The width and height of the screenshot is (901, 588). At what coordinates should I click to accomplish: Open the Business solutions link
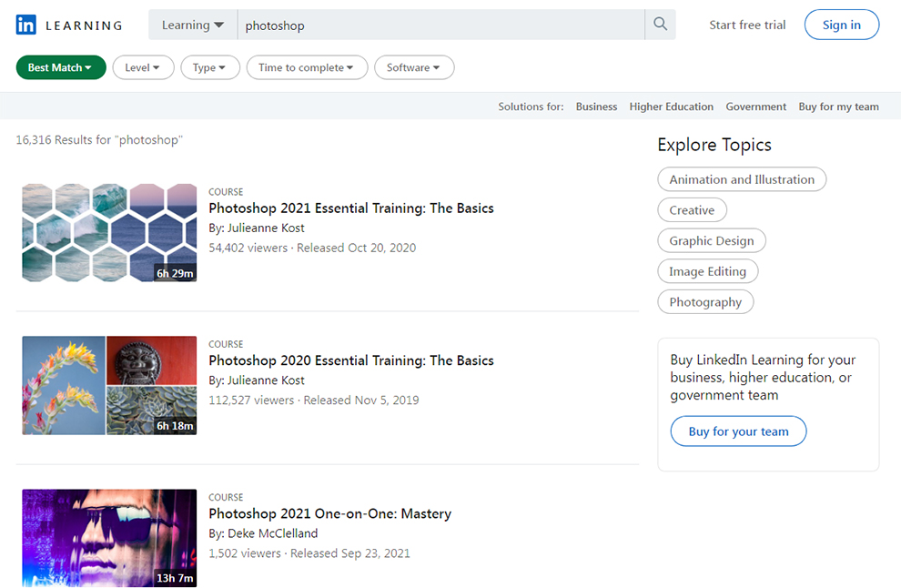pos(596,106)
